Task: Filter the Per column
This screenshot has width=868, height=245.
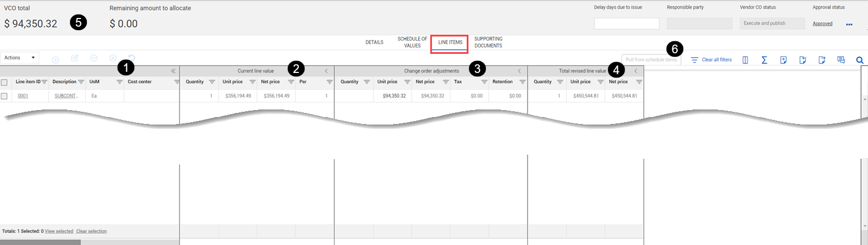Action: tap(329, 82)
